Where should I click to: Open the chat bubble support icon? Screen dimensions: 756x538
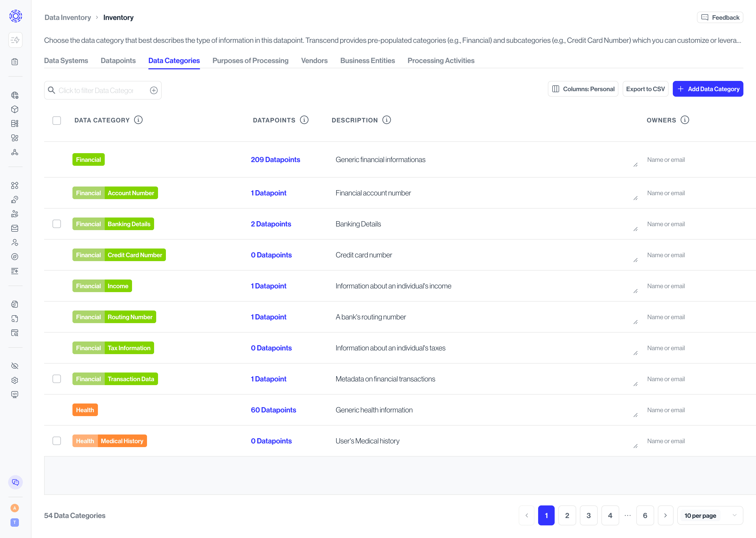15,482
